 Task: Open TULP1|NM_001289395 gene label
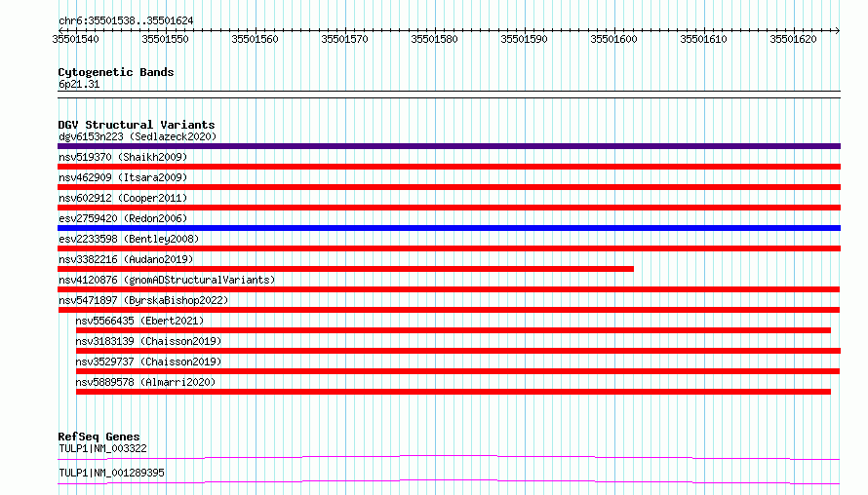pos(111,473)
